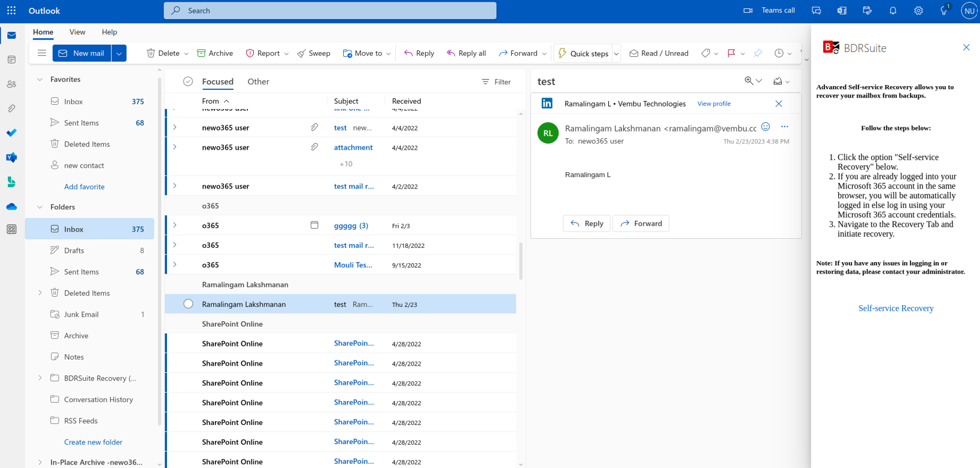Collapse the Folders section
Viewport: 980px width, 468px height.
pos(40,207)
